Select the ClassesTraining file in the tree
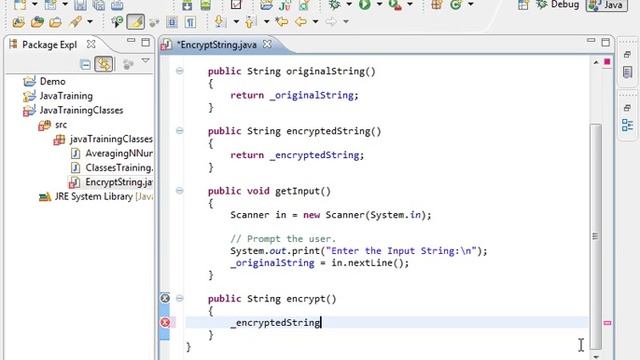The width and height of the screenshot is (640, 360). pyautogui.click(x=111, y=168)
